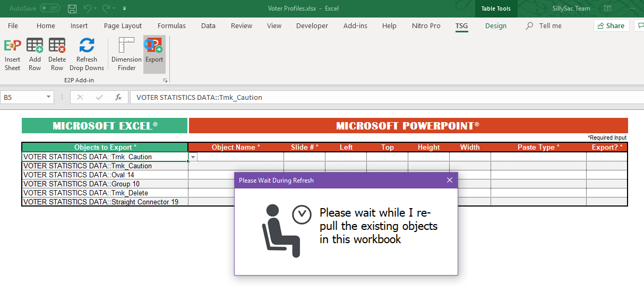Viewport: 644px width, 292px height.
Task: Expand the Quick Access Toolbar customize arrow
Action: coord(124,8)
